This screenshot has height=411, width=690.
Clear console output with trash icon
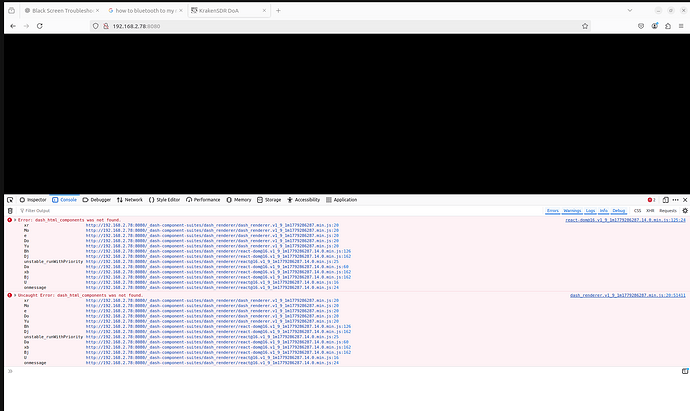point(10,211)
